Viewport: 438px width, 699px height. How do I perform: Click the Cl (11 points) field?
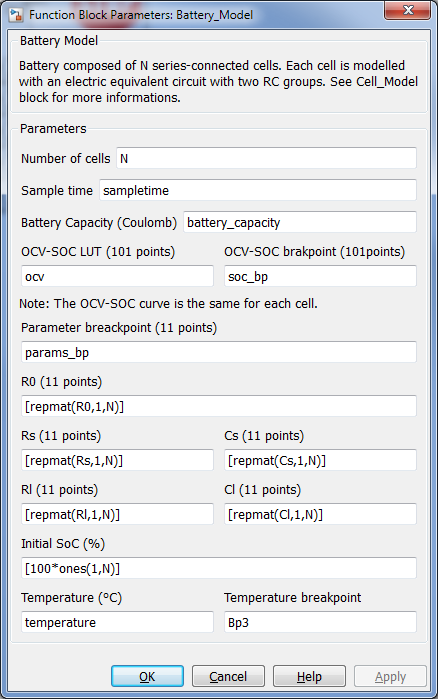coord(320,514)
